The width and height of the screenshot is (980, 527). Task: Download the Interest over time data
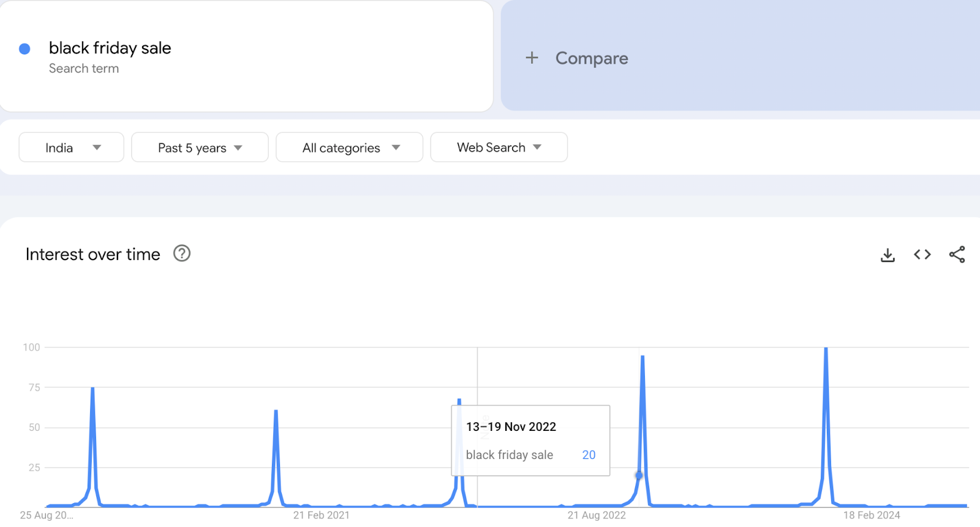[888, 255]
